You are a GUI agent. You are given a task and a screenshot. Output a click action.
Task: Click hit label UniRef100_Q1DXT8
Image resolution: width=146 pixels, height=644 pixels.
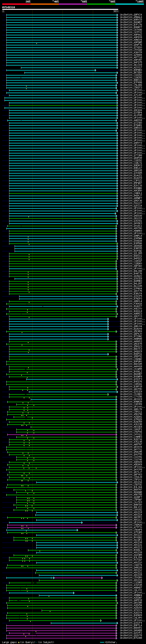click(x=131, y=635)
